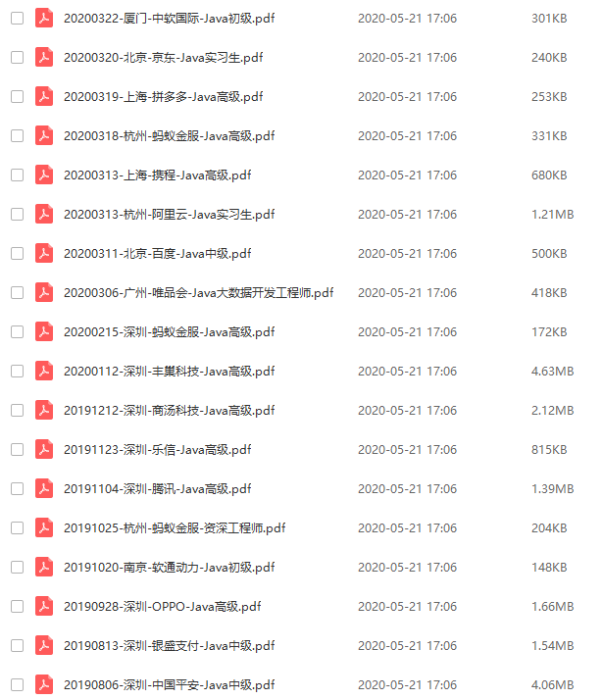The image size is (602, 700).
Task: Open file 20191025-杭州-蚂蚁金服-资深工程师.pdf
Action: point(175,528)
